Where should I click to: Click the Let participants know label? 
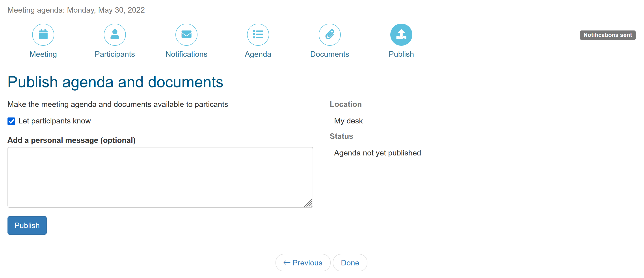click(54, 121)
